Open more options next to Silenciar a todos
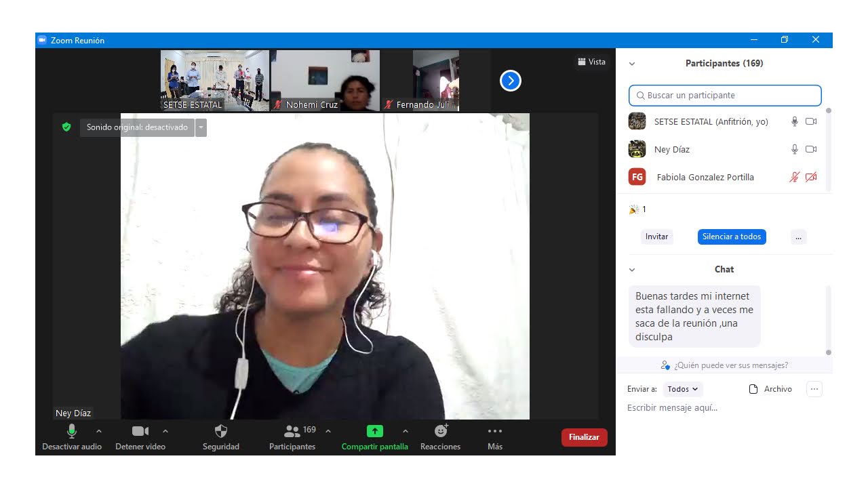The height and width of the screenshot is (488, 868). point(798,237)
